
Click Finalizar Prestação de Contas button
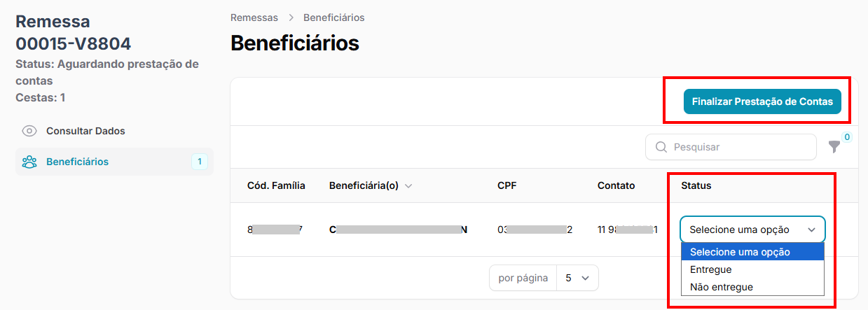pyautogui.click(x=762, y=101)
